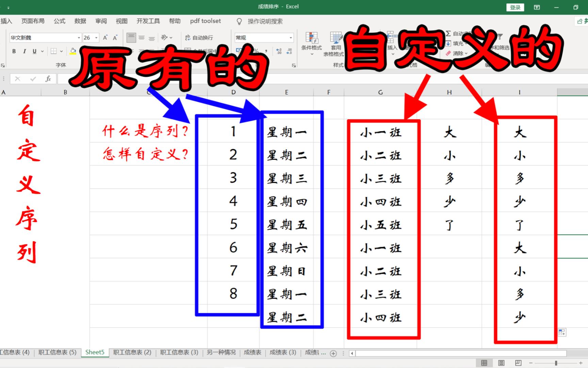Image resolution: width=588 pixels, height=368 pixels.
Task: Toggle 自动换行 wrap text
Action: (x=199, y=37)
